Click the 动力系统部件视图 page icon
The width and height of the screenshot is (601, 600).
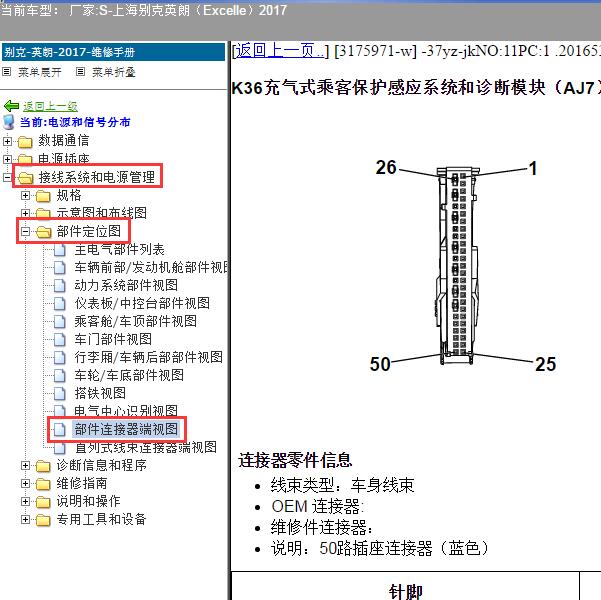click(x=60, y=286)
